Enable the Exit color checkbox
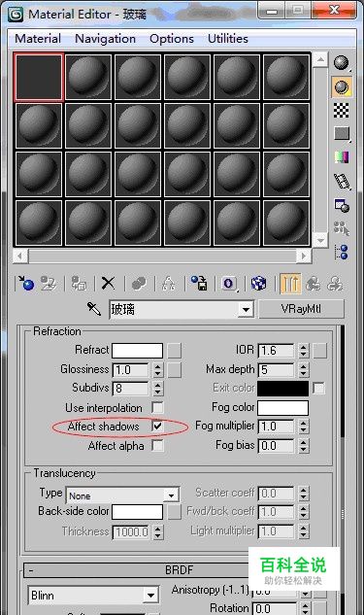Viewport: 364px width, 615px height. 319,389
